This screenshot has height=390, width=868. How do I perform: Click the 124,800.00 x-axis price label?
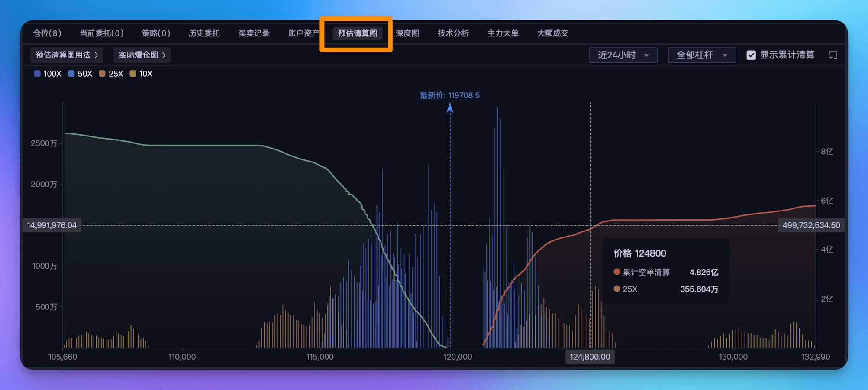click(x=590, y=357)
